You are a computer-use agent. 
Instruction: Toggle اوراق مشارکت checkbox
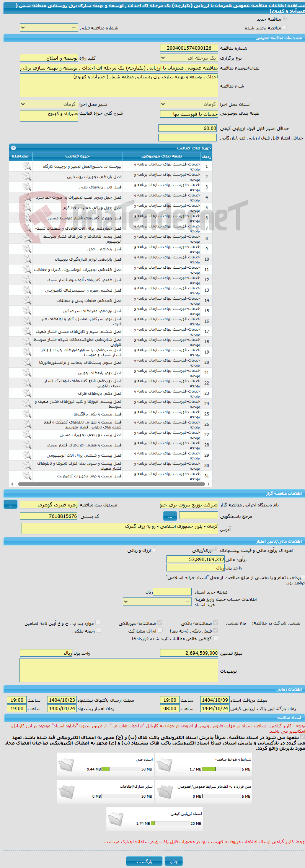pyautogui.click(x=160, y=630)
